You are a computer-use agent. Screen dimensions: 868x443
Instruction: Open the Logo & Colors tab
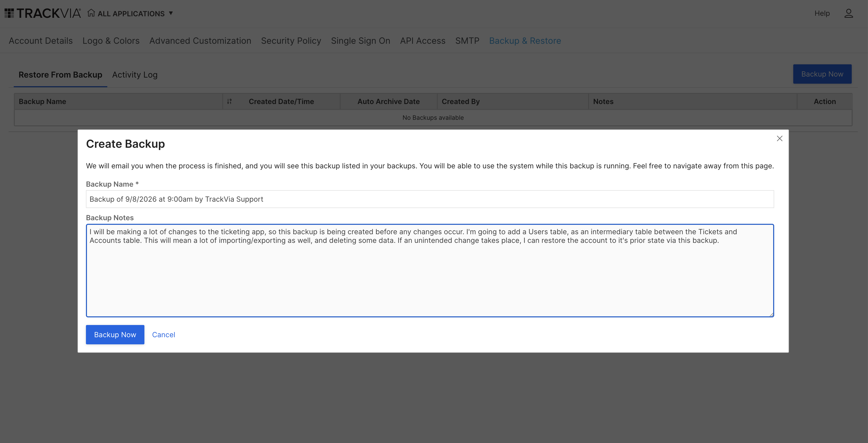111,41
